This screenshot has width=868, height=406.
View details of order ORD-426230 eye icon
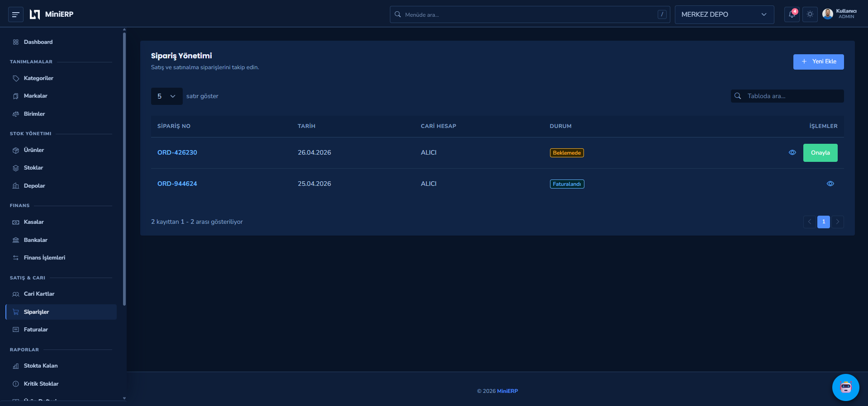tap(792, 153)
